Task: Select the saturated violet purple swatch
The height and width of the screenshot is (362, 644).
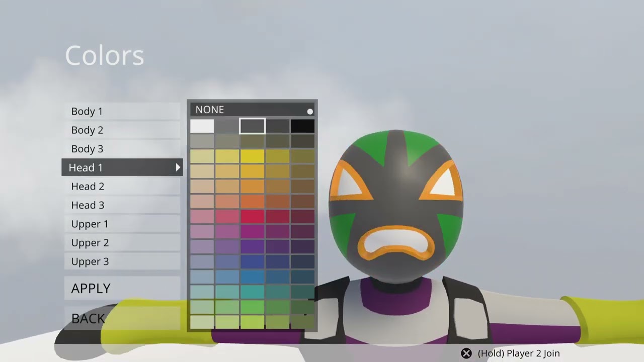Action: [252, 247]
